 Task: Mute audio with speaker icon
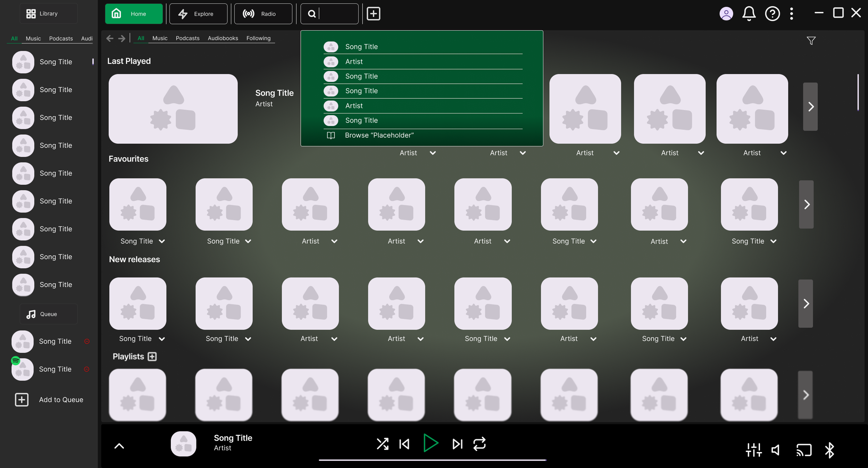coord(776,450)
